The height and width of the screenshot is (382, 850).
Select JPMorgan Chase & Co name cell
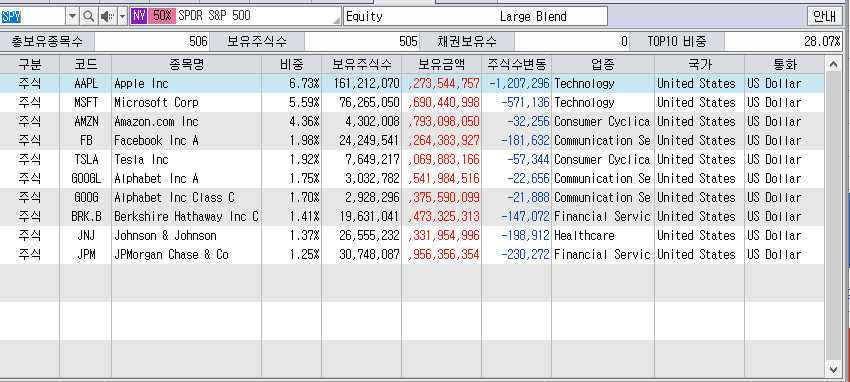(x=186, y=254)
